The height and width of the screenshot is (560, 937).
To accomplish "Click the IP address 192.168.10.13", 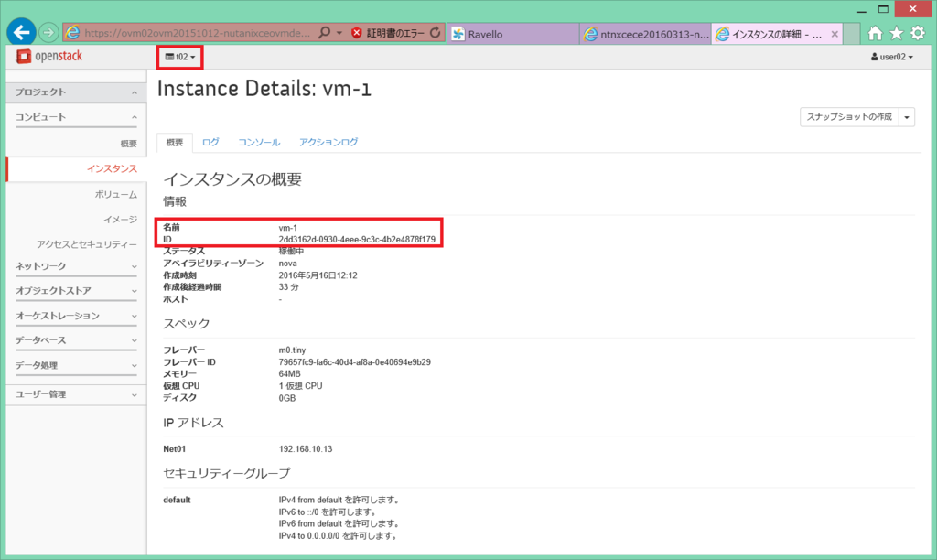I will point(306,449).
